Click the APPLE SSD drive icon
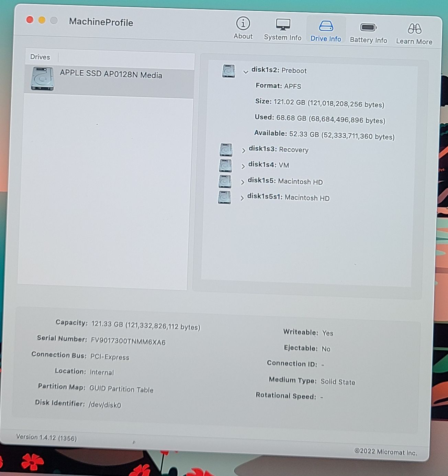448x476 pixels. pos(42,79)
